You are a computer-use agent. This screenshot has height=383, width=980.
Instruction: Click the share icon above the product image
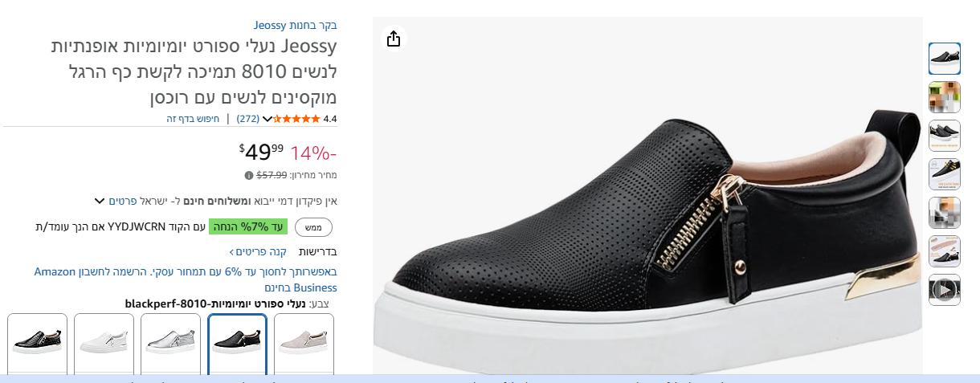(x=394, y=39)
